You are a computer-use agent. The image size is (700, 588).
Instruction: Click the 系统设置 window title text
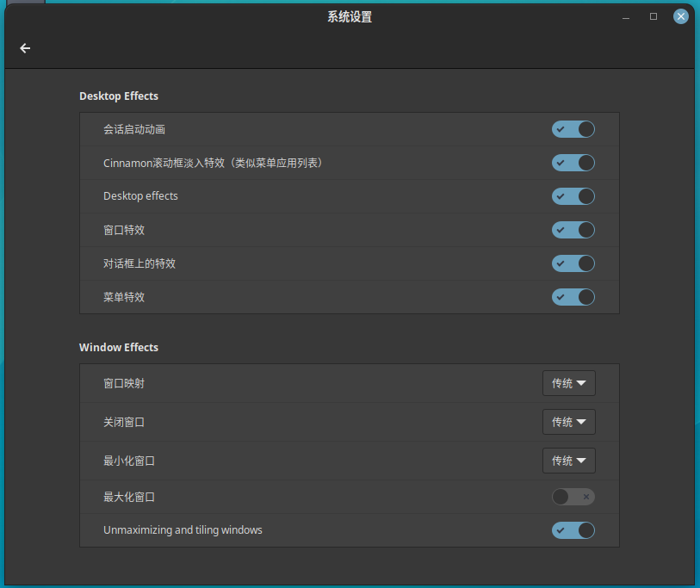click(x=350, y=16)
